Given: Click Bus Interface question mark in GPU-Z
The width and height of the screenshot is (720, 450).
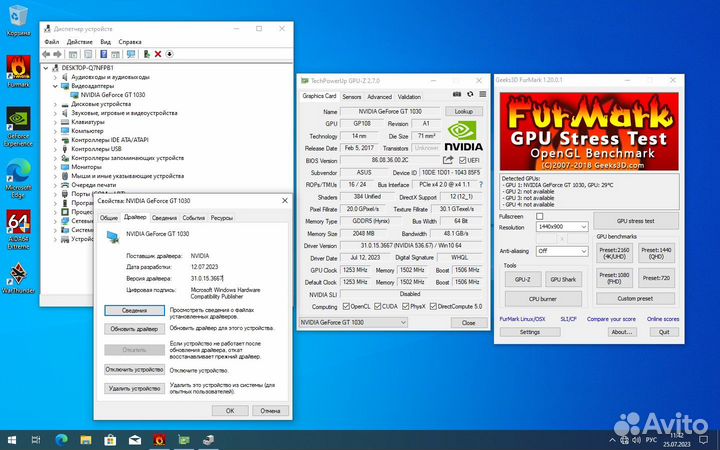Looking at the screenshot, I should coord(481,185).
